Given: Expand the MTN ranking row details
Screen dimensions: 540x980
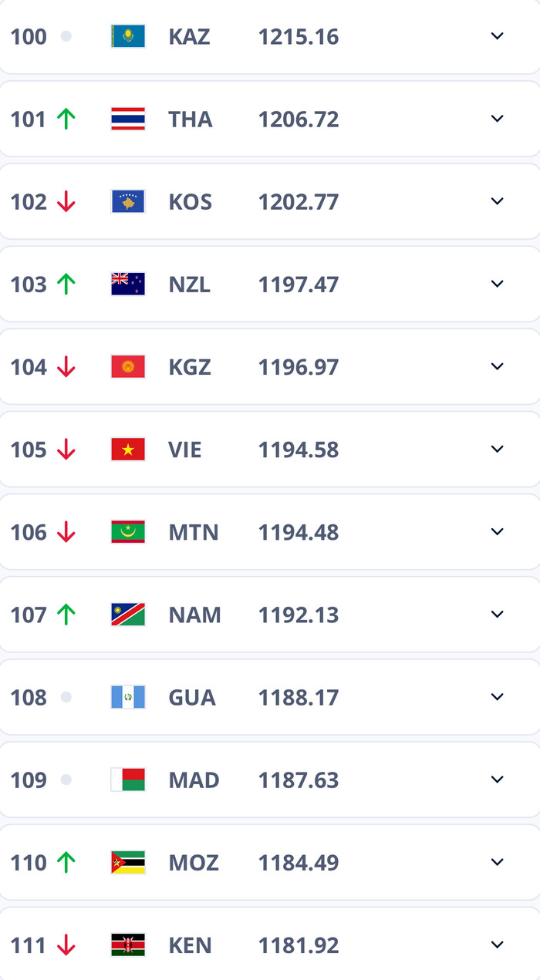Looking at the screenshot, I should pyautogui.click(x=498, y=531).
